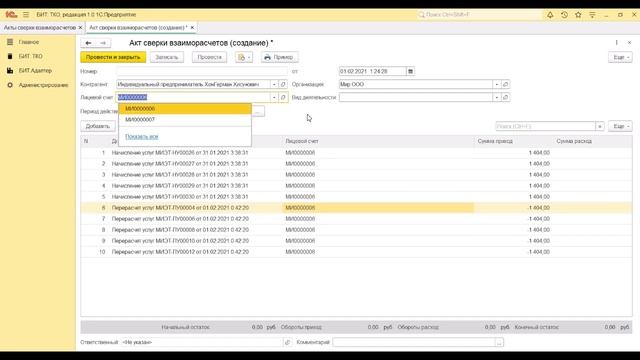Open the Контрагент record icon

pyautogui.click(x=283, y=84)
